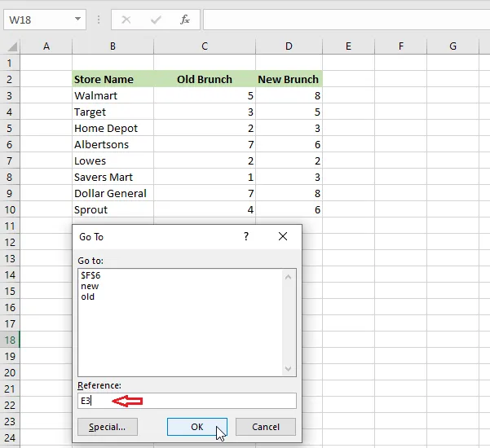Click the Sprout cell
This screenshot has height=448, width=490.
click(x=113, y=209)
